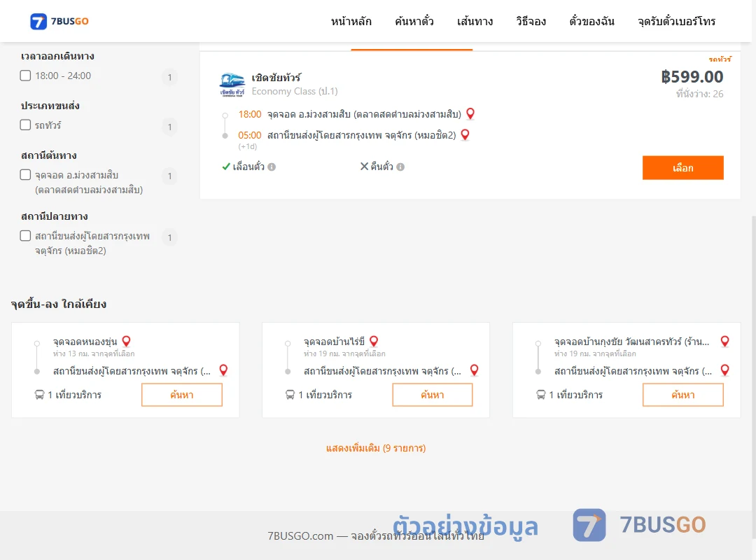Screen dimensions: 756x560
Task: Open วิธีจอง menu item
Action: 531,21
